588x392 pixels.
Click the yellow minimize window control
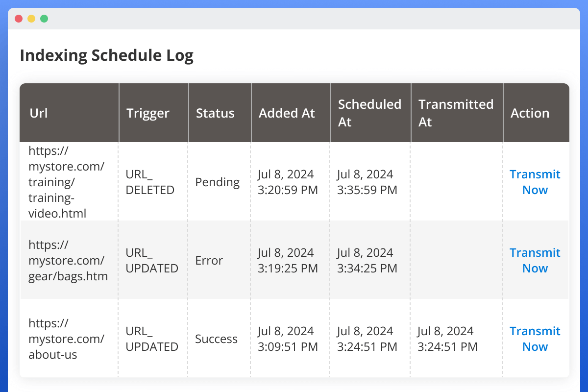(31, 18)
